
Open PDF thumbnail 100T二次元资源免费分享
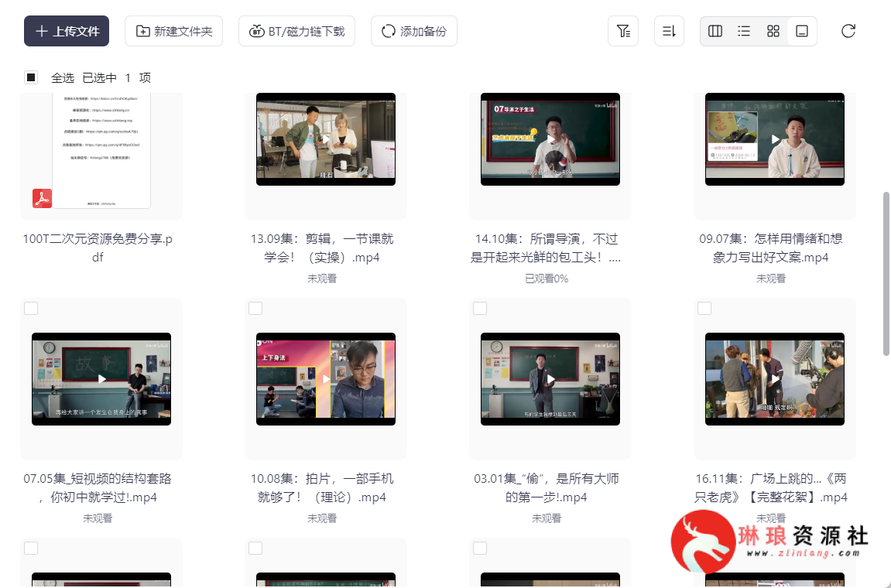coord(101,150)
